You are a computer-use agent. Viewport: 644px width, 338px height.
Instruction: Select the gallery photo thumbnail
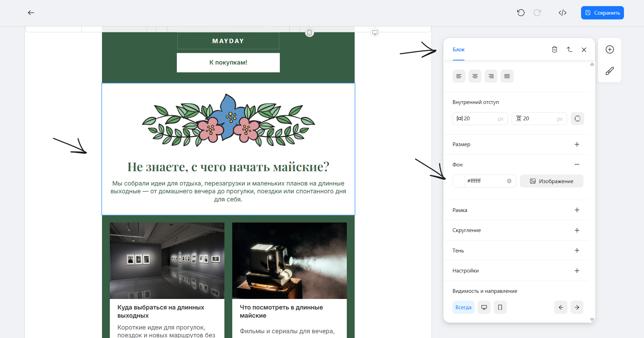167,261
